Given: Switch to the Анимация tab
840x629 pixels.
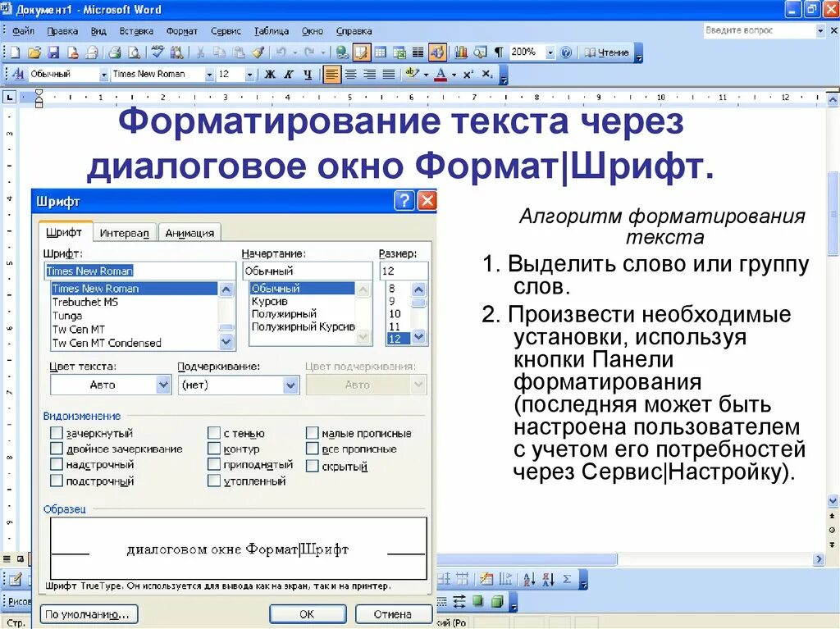Looking at the screenshot, I should tap(189, 233).
